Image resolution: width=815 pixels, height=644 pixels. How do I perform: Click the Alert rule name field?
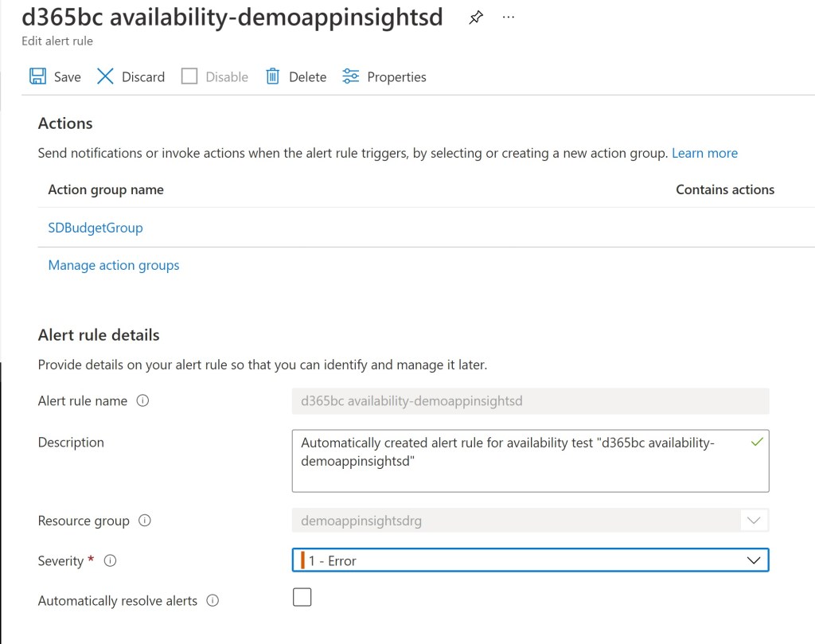pyautogui.click(x=530, y=401)
